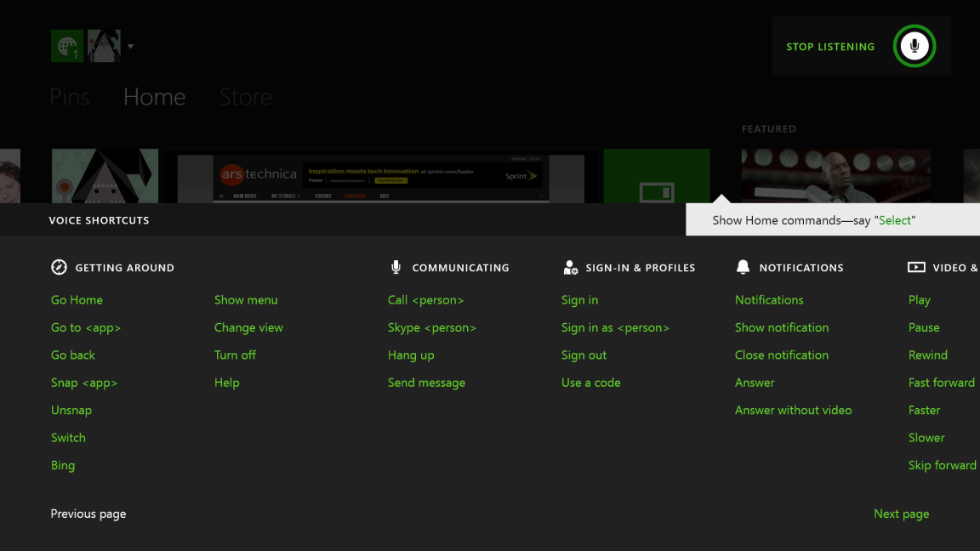Switch to the Pins tab
Screen dimensions: 980x551
tap(69, 96)
